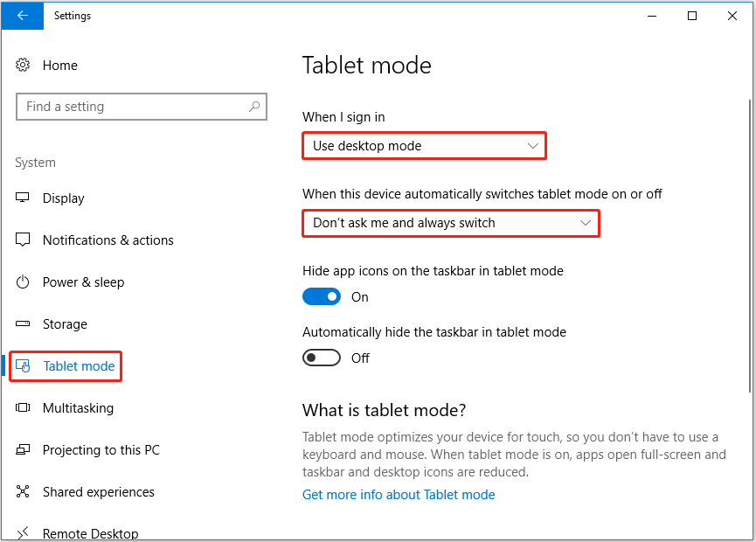The image size is (756, 542).
Task: Change 'Use desktop mode' selection
Action: click(x=424, y=145)
